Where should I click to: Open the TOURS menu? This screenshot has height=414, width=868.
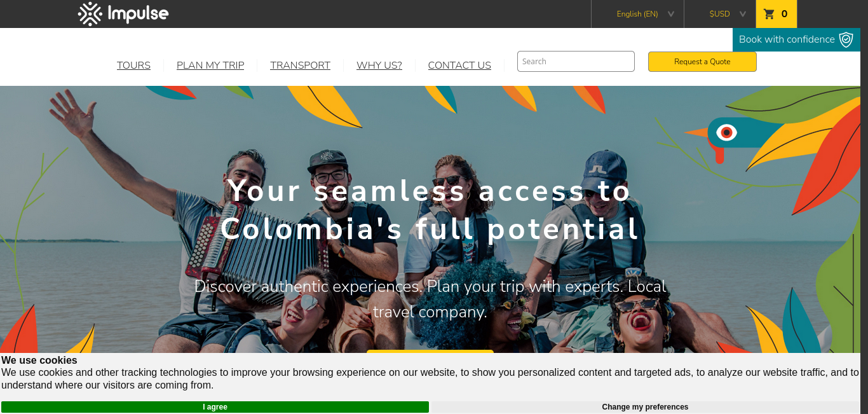pos(133,65)
